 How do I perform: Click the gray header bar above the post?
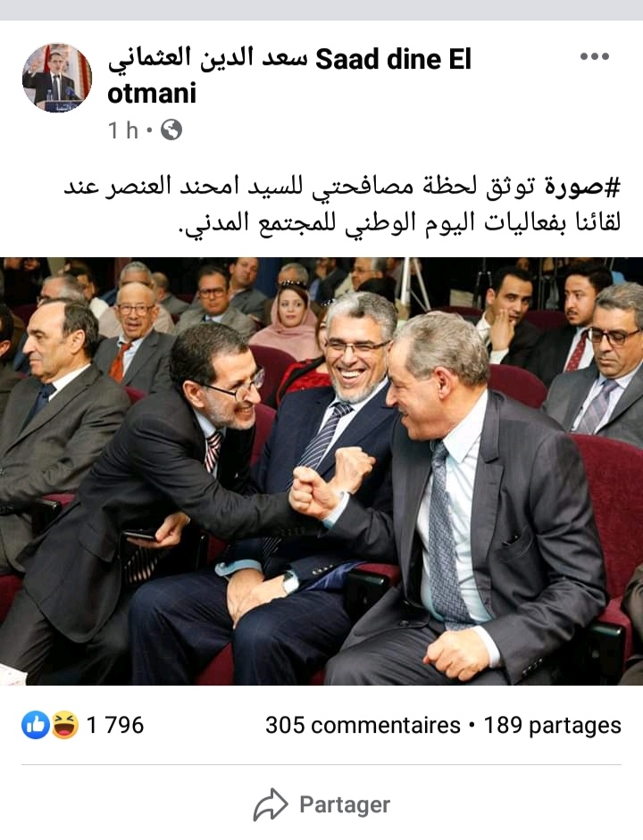tap(321, 10)
